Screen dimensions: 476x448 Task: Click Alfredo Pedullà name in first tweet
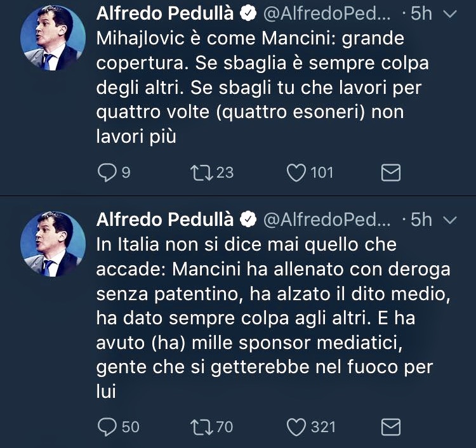(165, 13)
